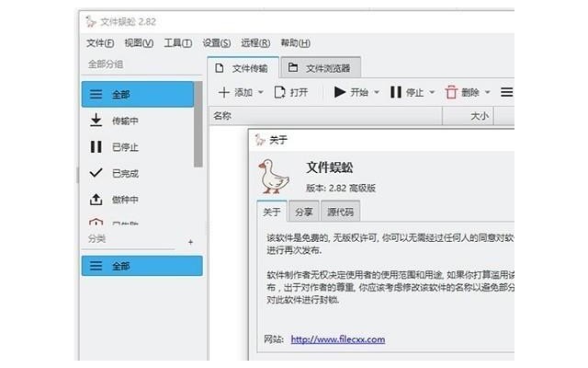Click the app goose icon in main title bar

(90, 21)
